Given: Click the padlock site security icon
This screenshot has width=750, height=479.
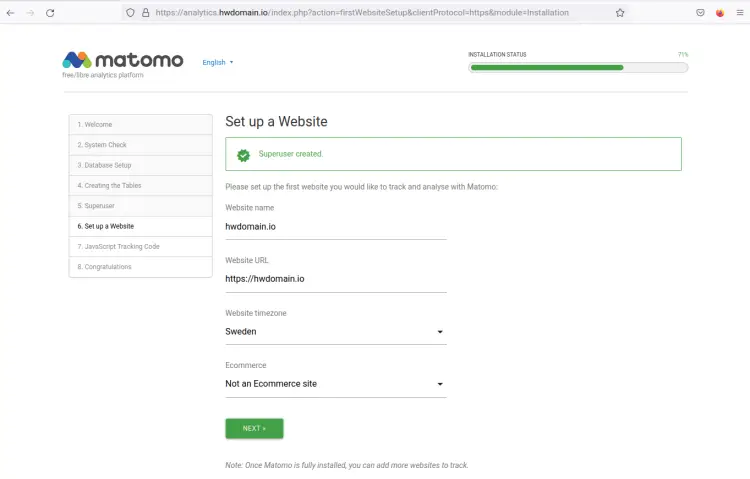Looking at the screenshot, I should click(x=146, y=13).
